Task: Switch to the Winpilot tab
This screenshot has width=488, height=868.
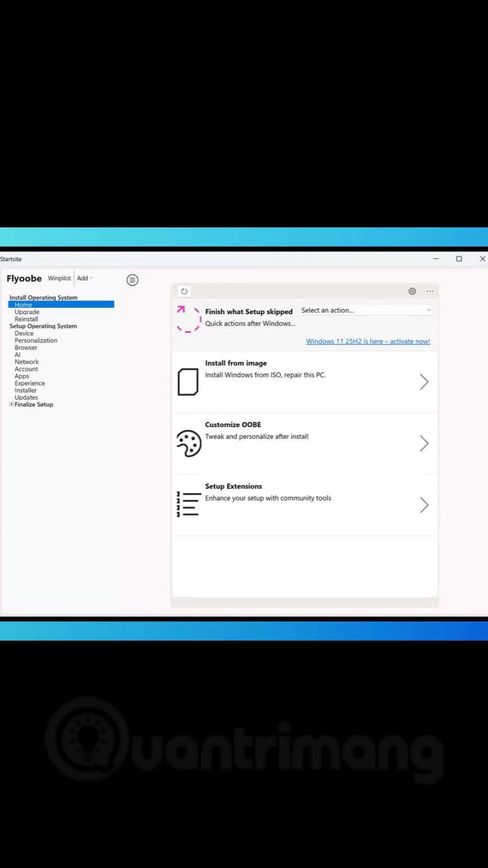Action: 59,278
